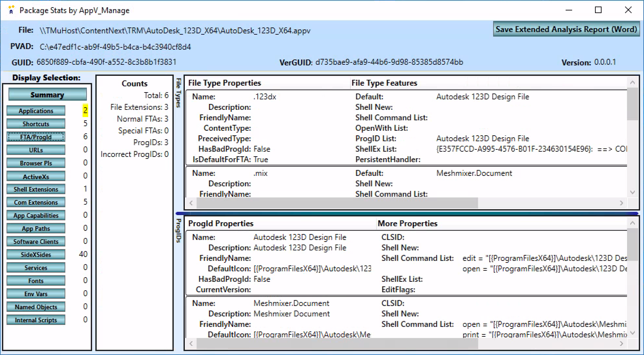
Task: View the ActiveXs section
Action: click(36, 177)
